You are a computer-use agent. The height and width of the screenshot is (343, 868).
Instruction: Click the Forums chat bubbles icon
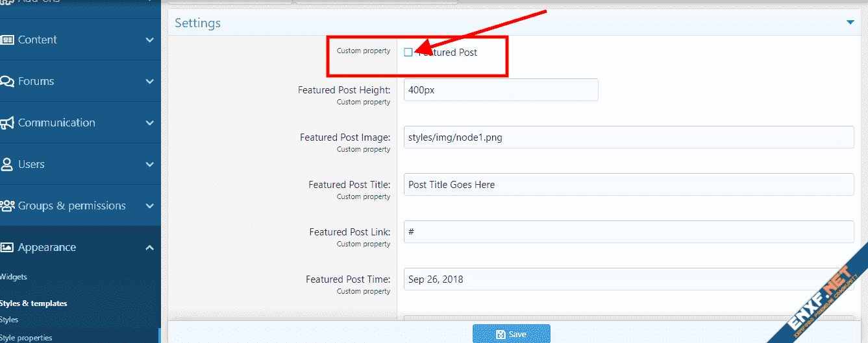point(7,81)
